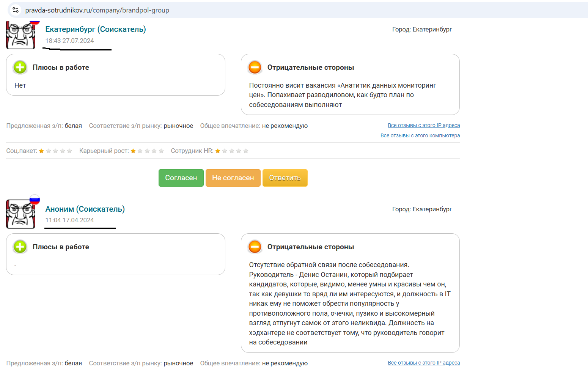The image size is (588, 368).
Task: Click the orange minus icon in second review
Action: 255,247
